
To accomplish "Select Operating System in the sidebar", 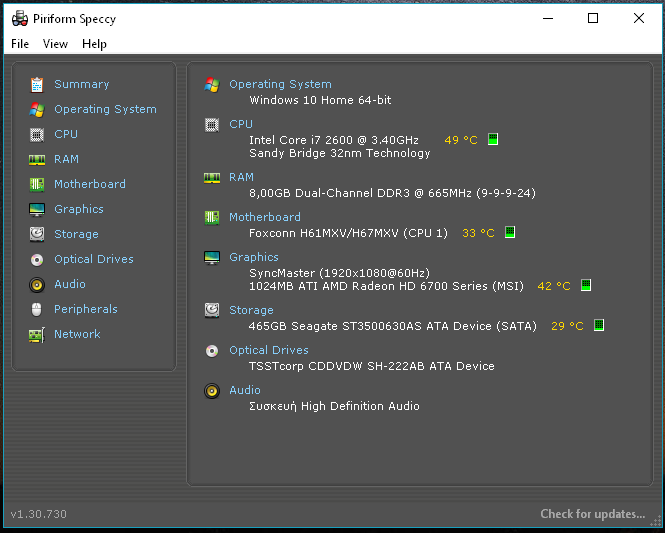I will point(105,109).
